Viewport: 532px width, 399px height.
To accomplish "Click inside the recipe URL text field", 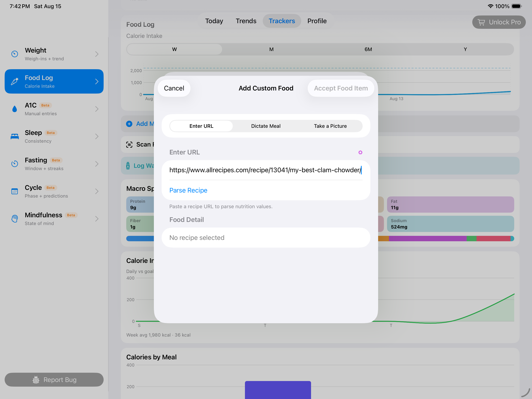I will [x=266, y=170].
